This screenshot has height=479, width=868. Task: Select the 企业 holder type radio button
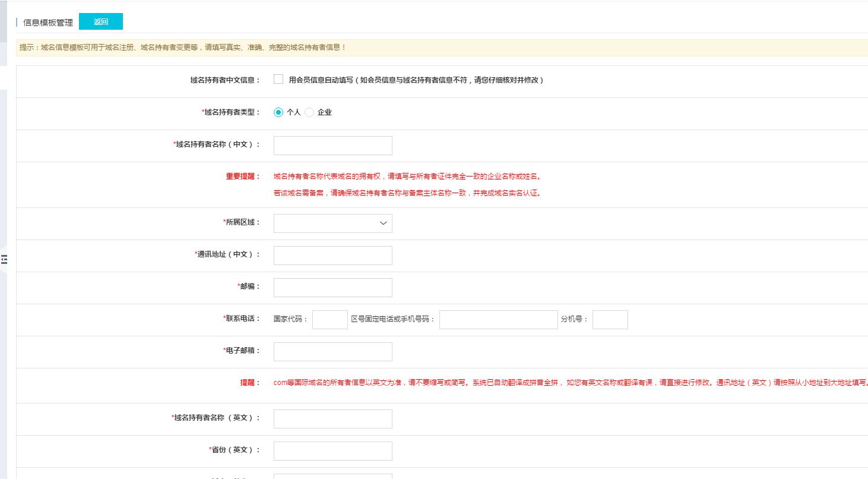[x=309, y=112]
